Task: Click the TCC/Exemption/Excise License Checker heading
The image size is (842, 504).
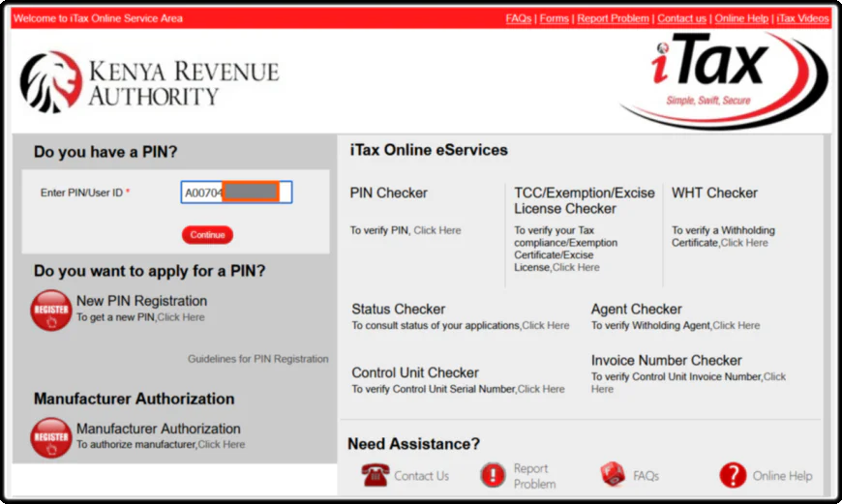Action: 585,201
